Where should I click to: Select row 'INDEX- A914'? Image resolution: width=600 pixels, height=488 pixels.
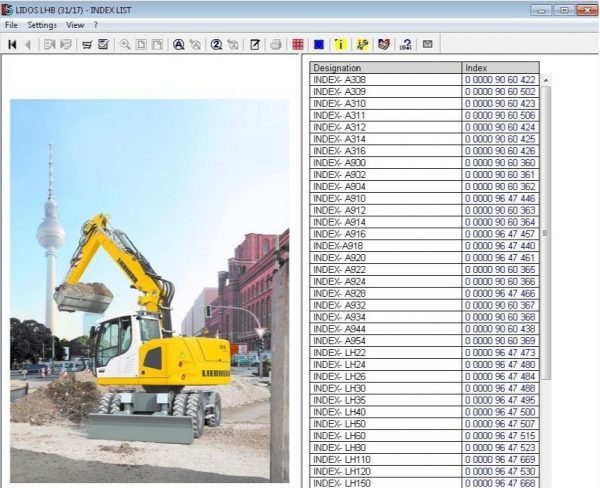(424, 222)
